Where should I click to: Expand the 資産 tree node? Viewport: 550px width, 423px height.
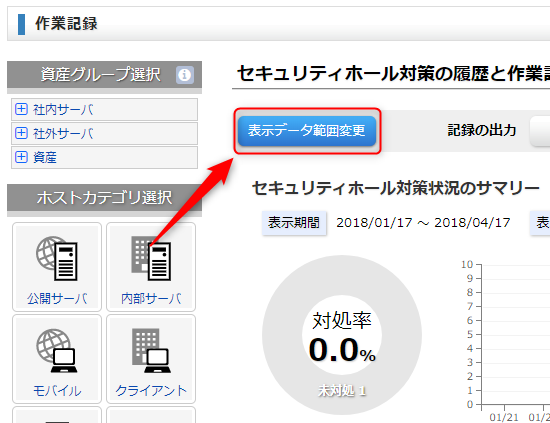coord(21,157)
